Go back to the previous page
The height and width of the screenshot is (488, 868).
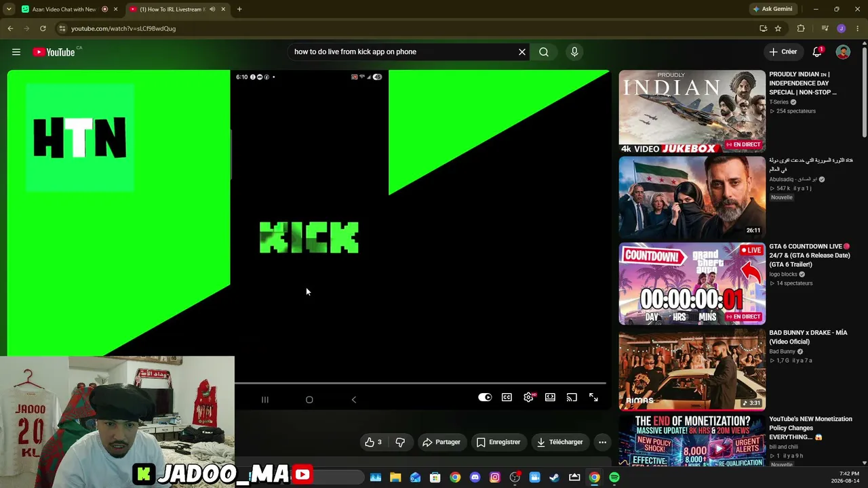10,28
